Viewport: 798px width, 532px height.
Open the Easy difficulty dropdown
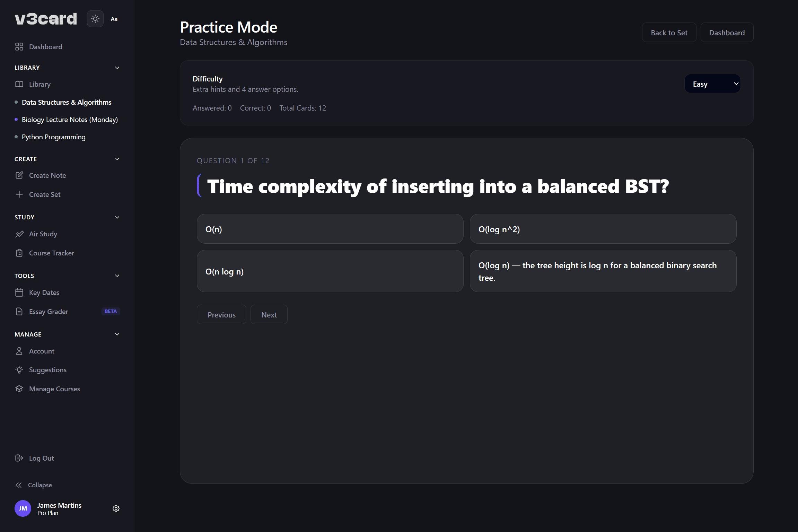click(712, 84)
